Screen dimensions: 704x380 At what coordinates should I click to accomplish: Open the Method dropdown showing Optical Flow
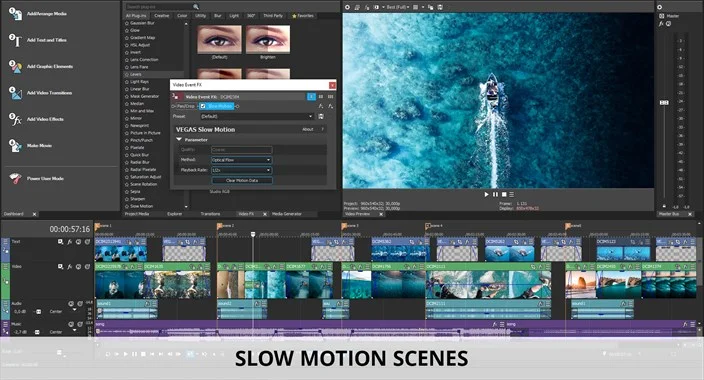242,160
